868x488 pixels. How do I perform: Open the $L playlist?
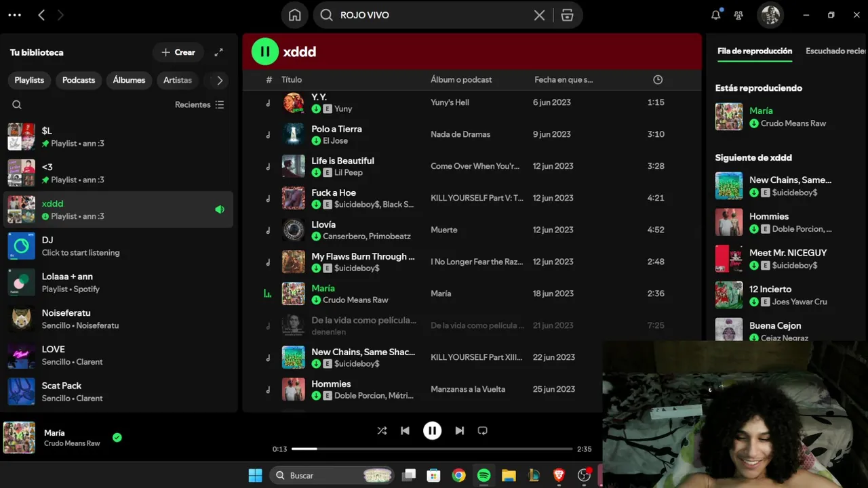click(119, 137)
